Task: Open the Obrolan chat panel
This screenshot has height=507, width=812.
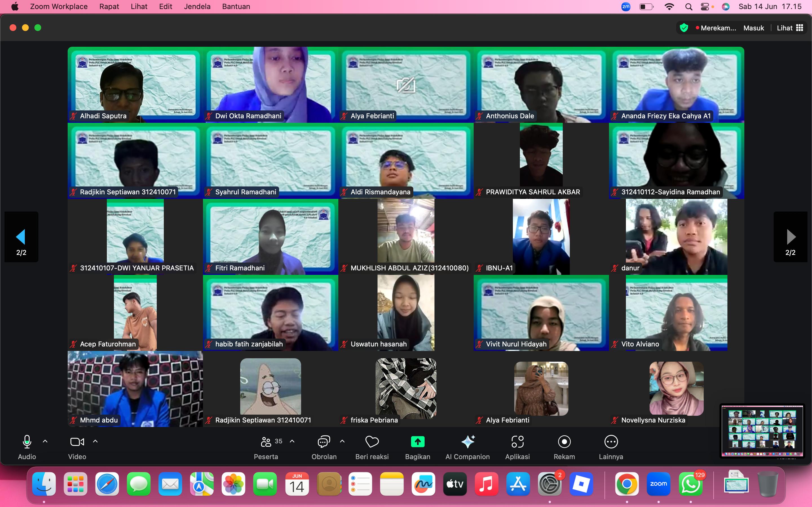Action: [x=324, y=442]
